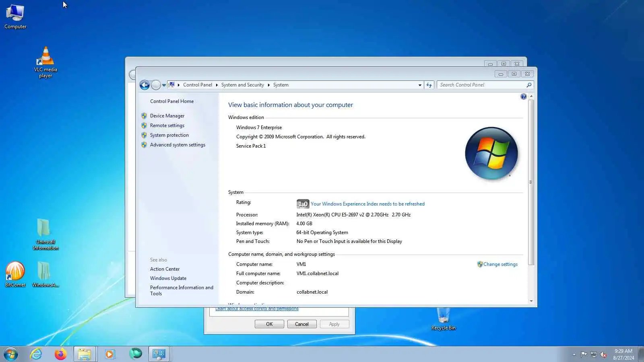Click the scroll down arrow in System window
This screenshot has height=362, width=644.
coord(531,301)
